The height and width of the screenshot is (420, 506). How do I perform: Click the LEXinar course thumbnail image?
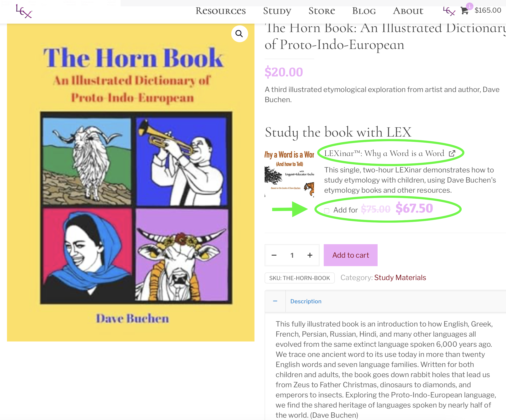(289, 173)
